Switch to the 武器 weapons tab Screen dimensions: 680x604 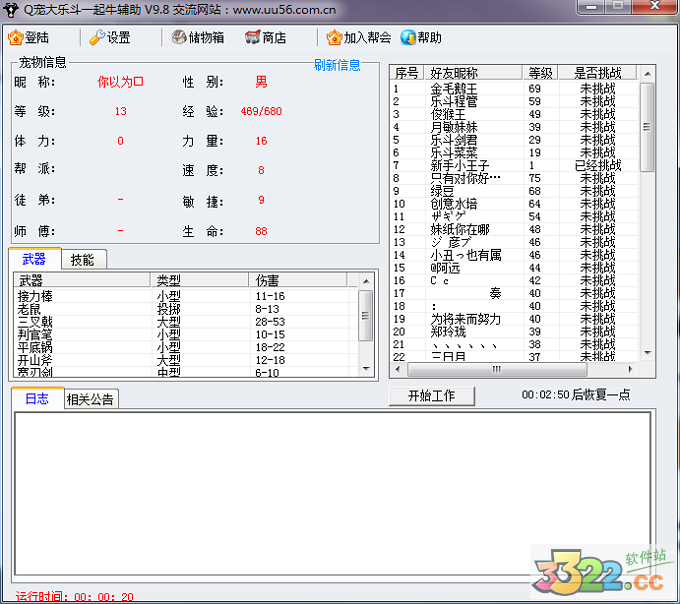point(34,259)
